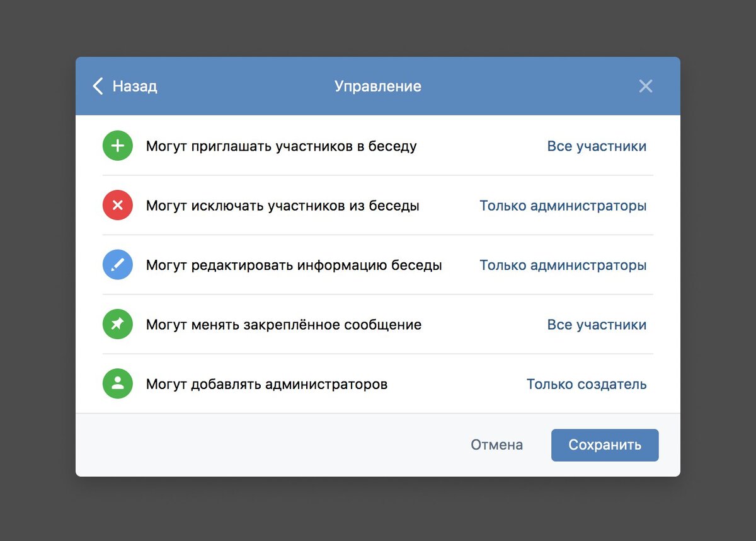Click the red cross exclude icon
The height and width of the screenshot is (541, 756).
[118, 206]
